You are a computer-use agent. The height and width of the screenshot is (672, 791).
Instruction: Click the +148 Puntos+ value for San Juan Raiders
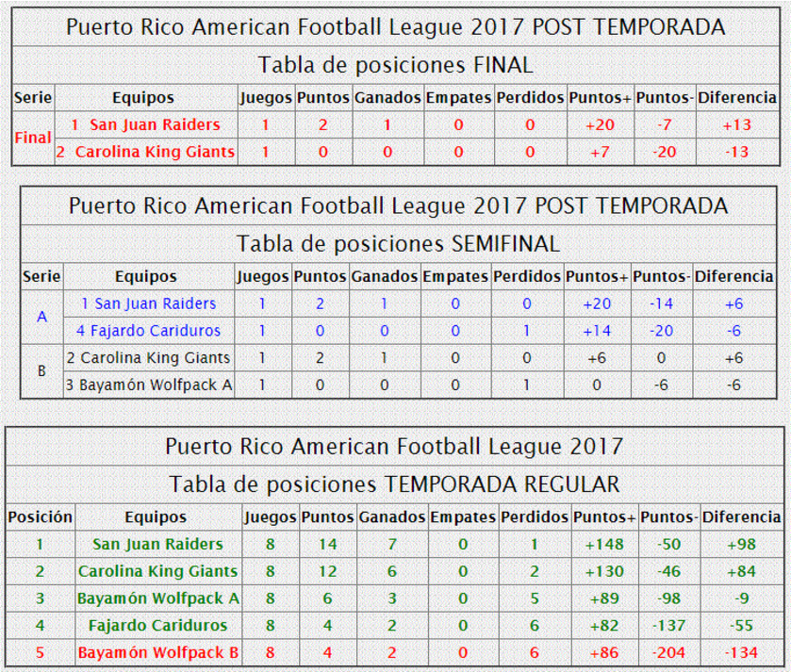[x=604, y=544]
